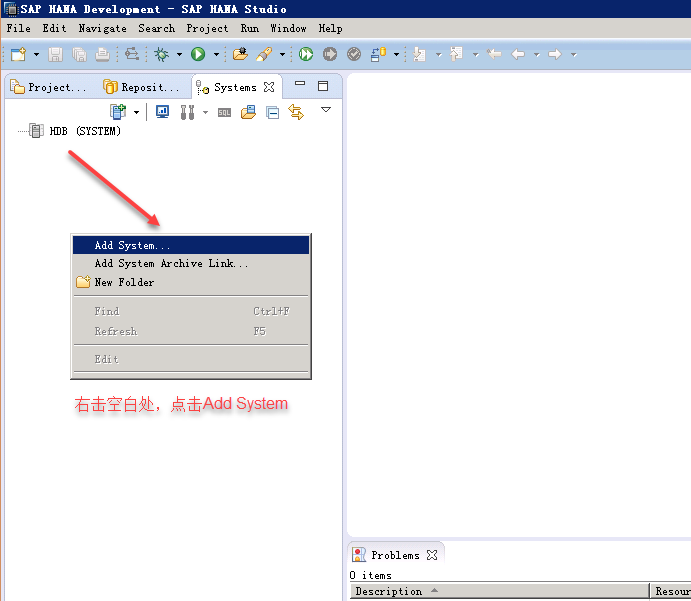The image size is (691, 601).
Task: Click the Save All icon
Action: 79,55
